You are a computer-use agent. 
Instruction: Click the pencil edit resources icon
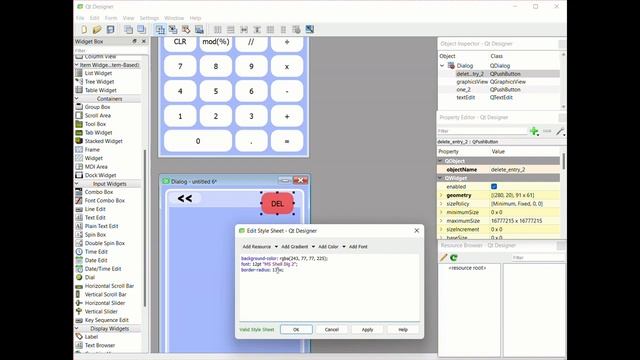[x=444, y=258]
